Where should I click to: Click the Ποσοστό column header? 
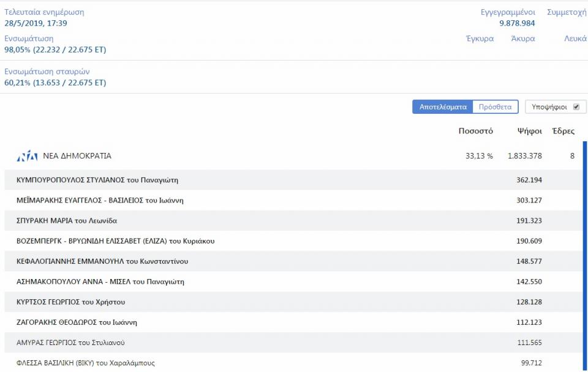tap(475, 131)
